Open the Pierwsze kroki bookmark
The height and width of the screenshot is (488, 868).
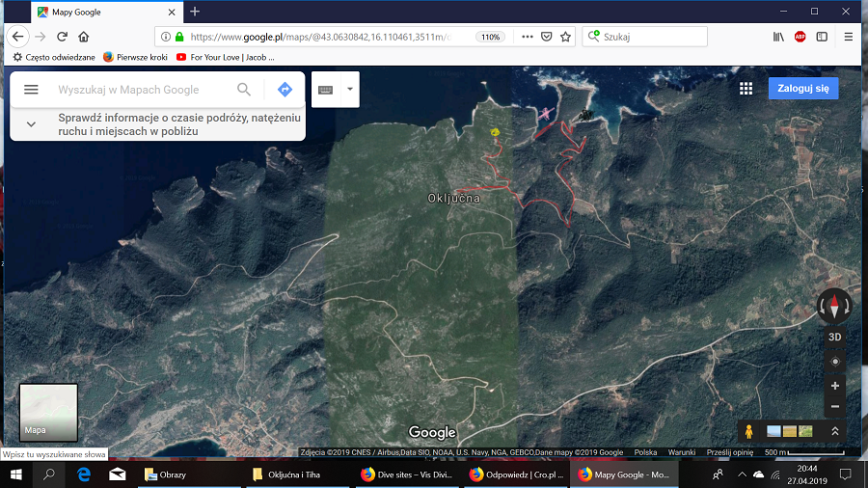click(135, 57)
